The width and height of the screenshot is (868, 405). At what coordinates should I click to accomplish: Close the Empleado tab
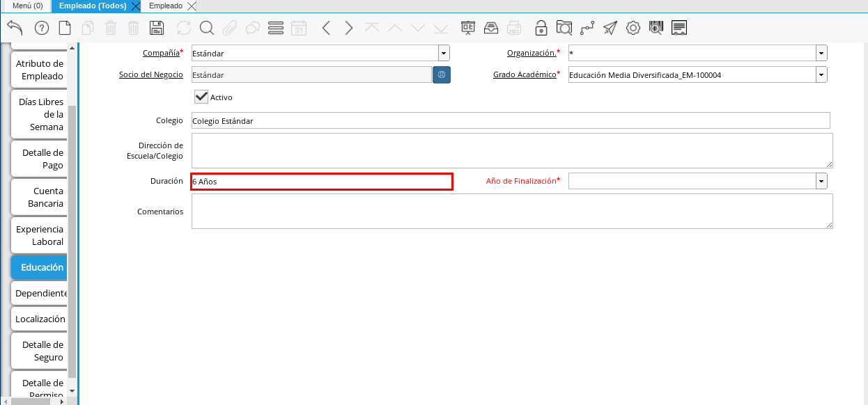point(192,6)
